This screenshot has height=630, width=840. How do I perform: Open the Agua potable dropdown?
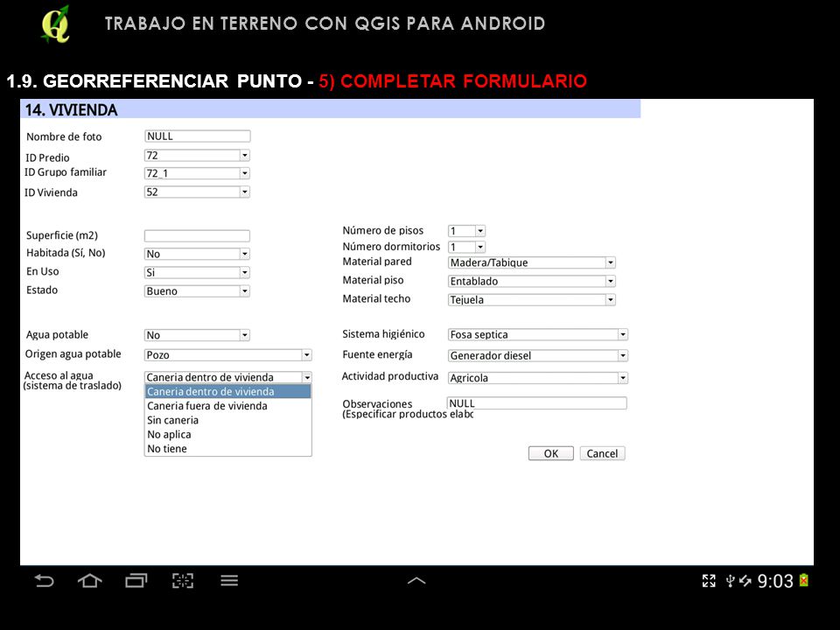197,335
